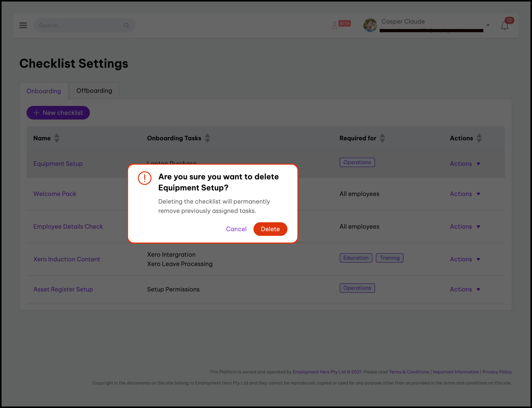Open the notifications bell
Viewport: 532px width, 408px height.
pyautogui.click(x=505, y=25)
